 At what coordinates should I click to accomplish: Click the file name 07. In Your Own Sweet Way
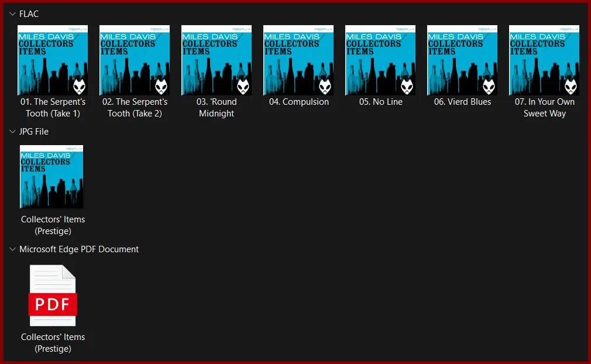tap(545, 108)
